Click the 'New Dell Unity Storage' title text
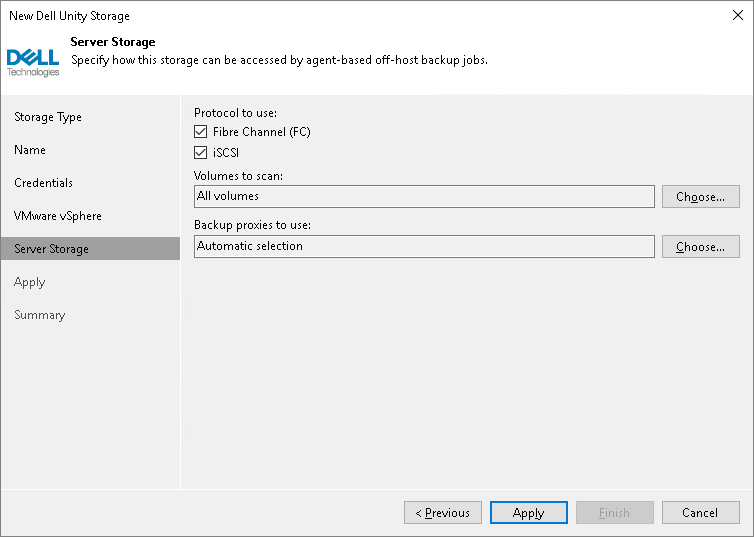 pos(69,16)
